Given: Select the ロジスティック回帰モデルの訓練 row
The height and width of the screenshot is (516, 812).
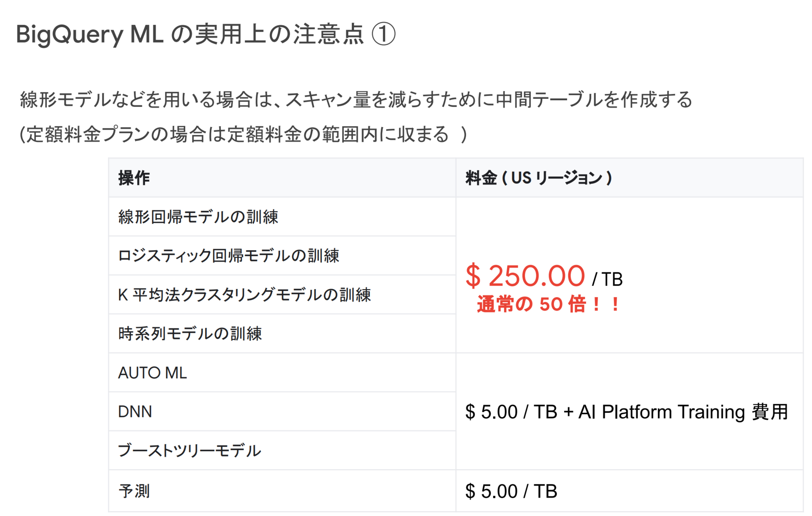Looking at the screenshot, I should click(282, 255).
